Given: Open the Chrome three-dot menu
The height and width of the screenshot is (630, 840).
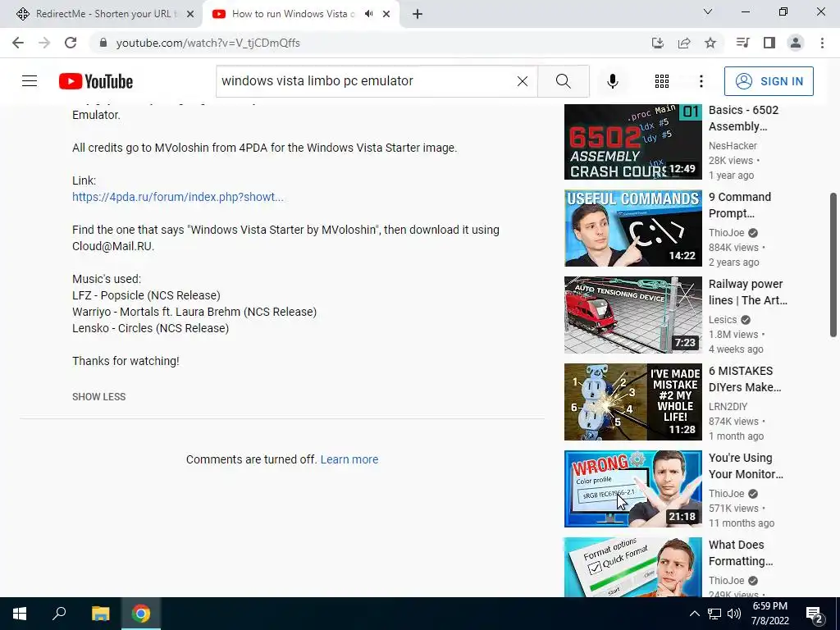Looking at the screenshot, I should point(822,43).
